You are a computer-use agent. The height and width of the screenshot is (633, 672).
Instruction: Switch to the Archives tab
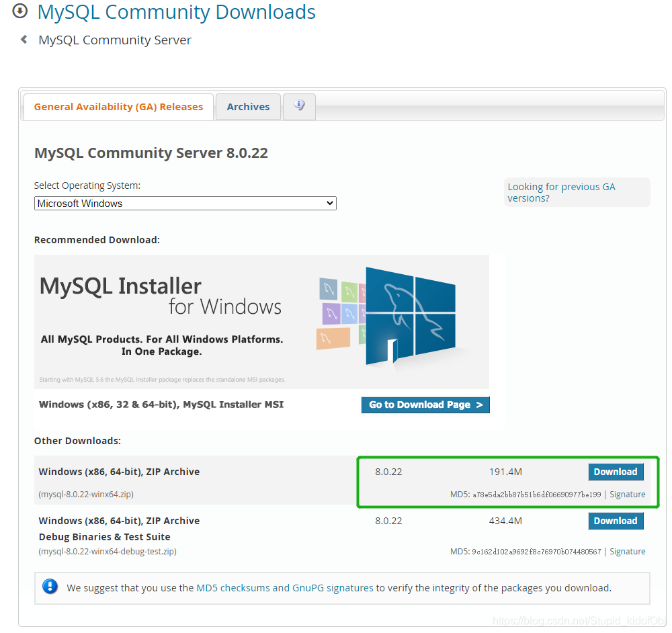click(248, 107)
